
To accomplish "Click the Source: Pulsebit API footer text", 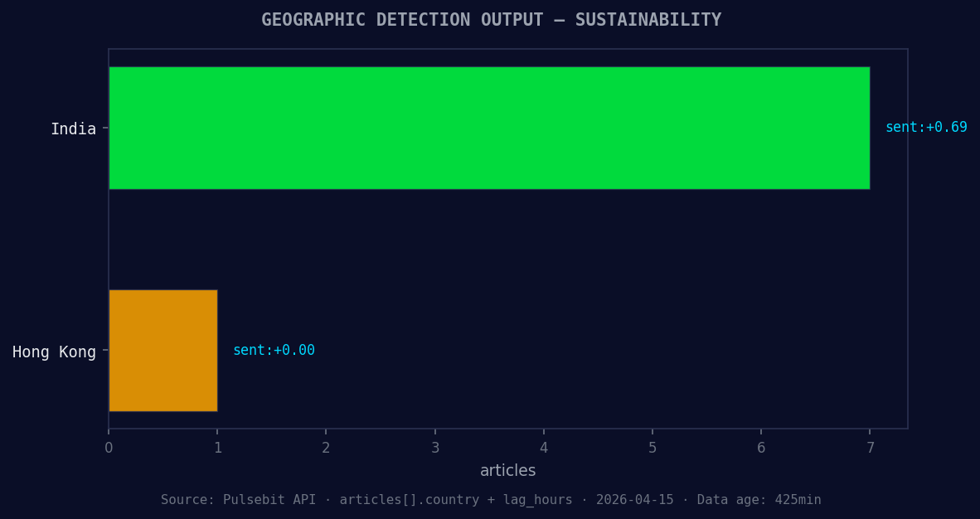I will coord(238,499).
